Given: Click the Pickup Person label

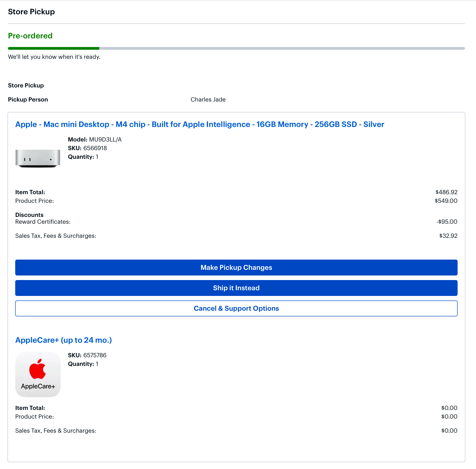Looking at the screenshot, I should tap(28, 99).
